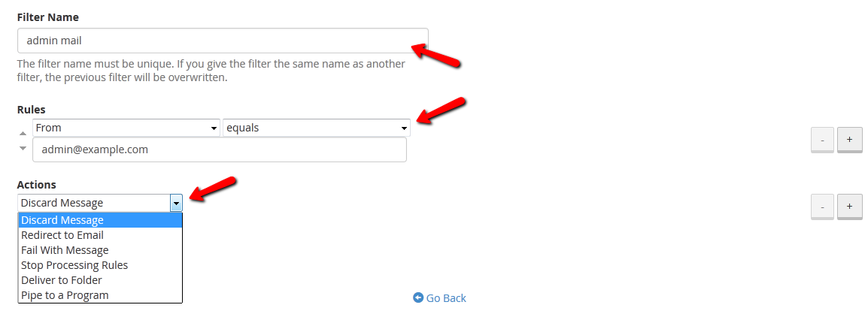The height and width of the screenshot is (311, 868).
Task: Remove the rule with its minus button
Action: [x=822, y=140]
